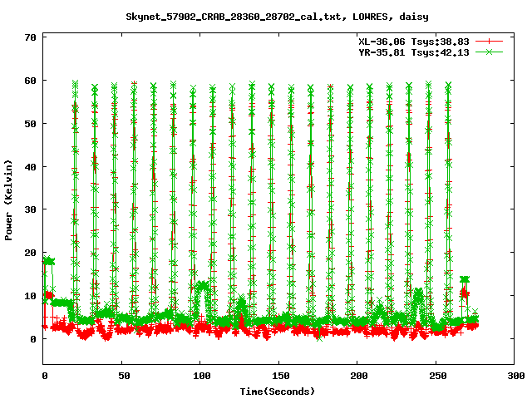Click the y-axis tick label 30

tap(30, 209)
